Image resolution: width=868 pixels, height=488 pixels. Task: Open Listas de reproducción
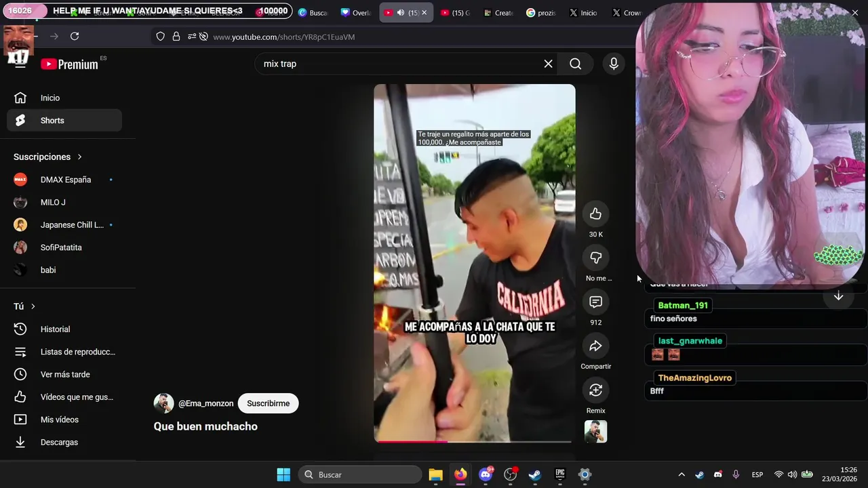coord(64,352)
